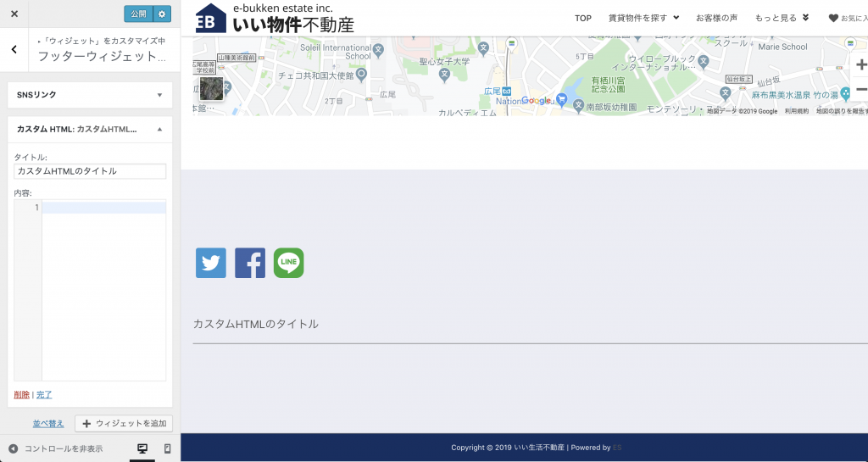Screen dimensions: 868x462
Task: Open お客様の声 navigation item
Action: (x=716, y=18)
